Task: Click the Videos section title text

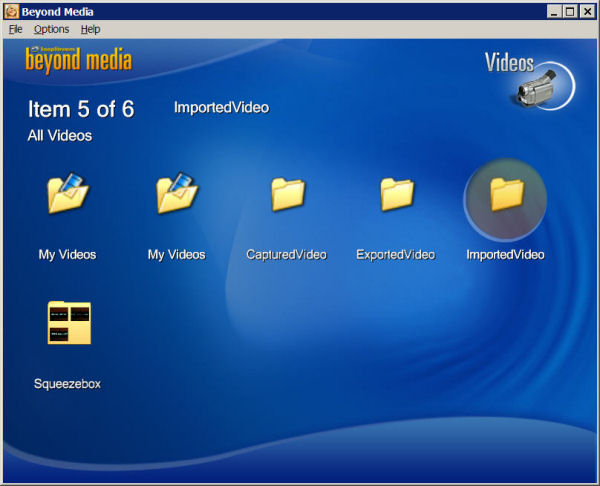Action: point(509,62)
